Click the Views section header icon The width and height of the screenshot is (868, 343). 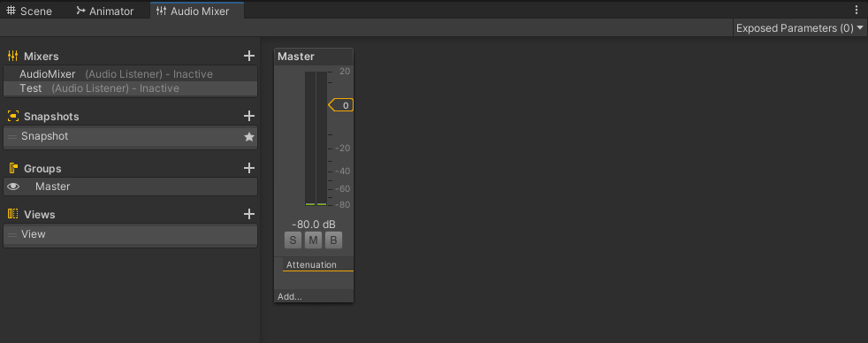(12, 214)
